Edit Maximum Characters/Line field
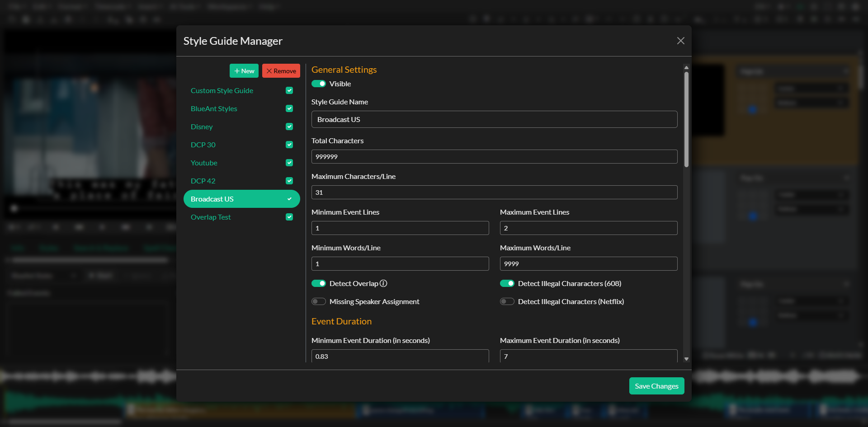This screenshot has width=868, height=427. coord(494,192)
